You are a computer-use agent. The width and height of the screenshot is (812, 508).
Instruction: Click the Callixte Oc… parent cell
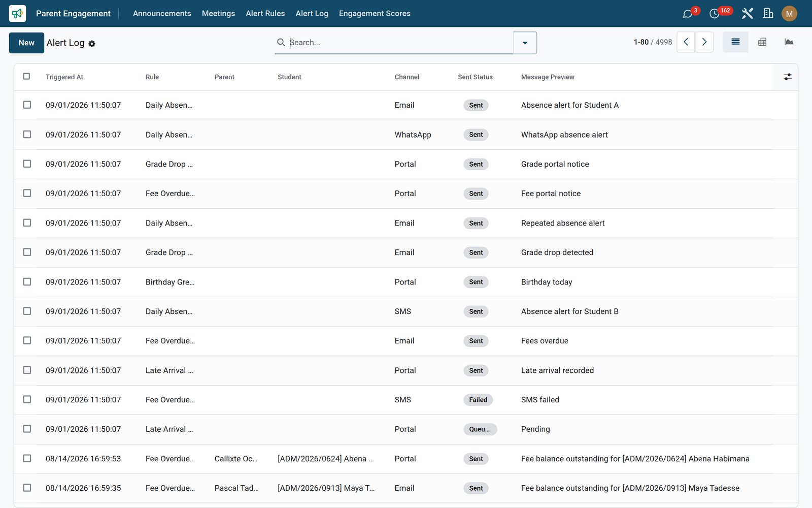pos(236,459)
